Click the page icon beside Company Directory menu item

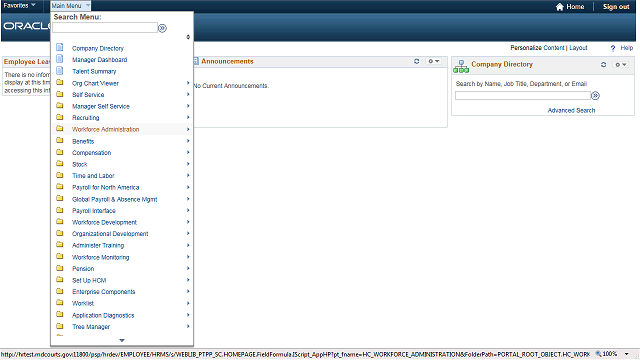pyautogui.click(x=60, y=47)
